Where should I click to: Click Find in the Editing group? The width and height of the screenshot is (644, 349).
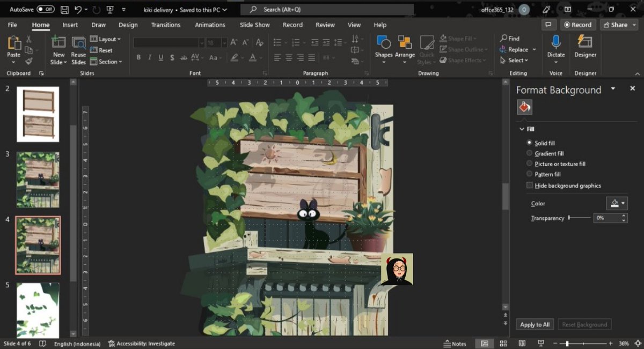pos(510,39)
